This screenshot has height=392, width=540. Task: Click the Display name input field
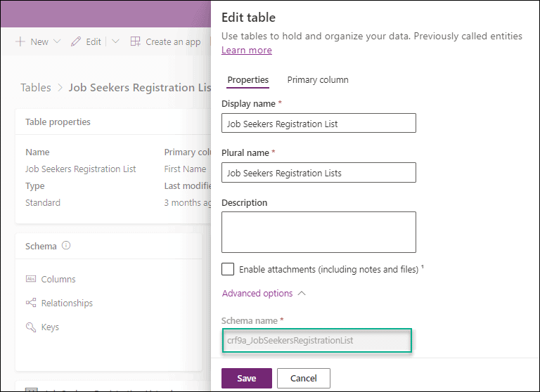(x=319, y=123)
